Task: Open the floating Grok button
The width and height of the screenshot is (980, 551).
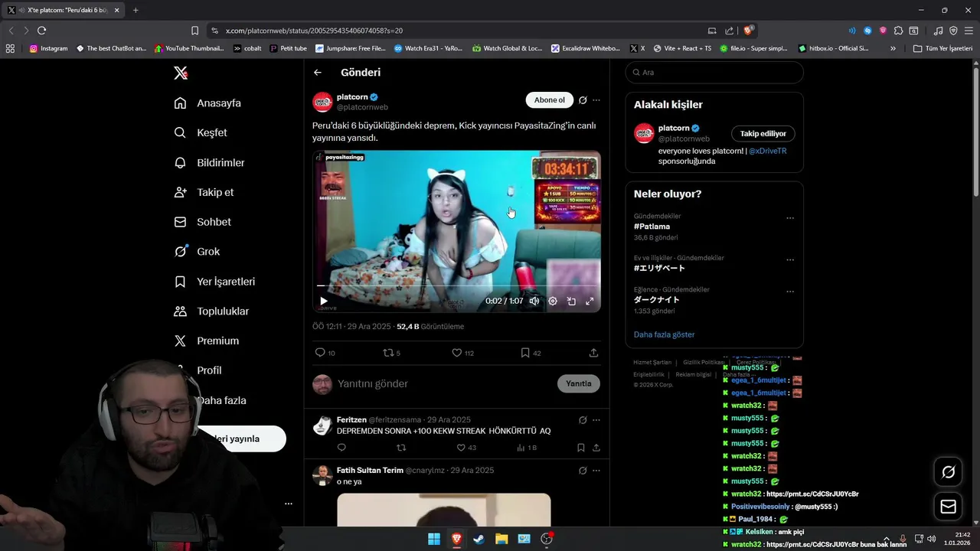Action: (948, 472)
